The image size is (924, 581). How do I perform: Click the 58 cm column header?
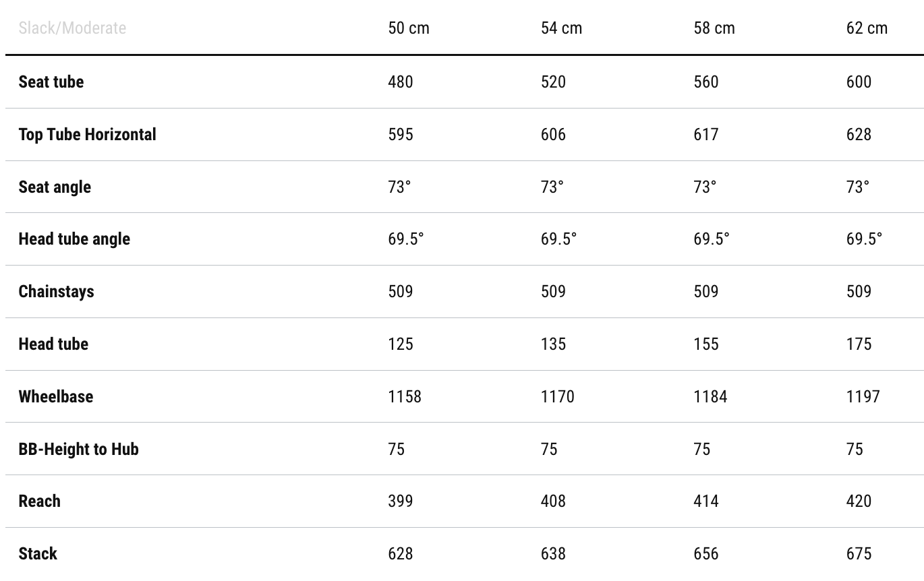coord(714,28)
